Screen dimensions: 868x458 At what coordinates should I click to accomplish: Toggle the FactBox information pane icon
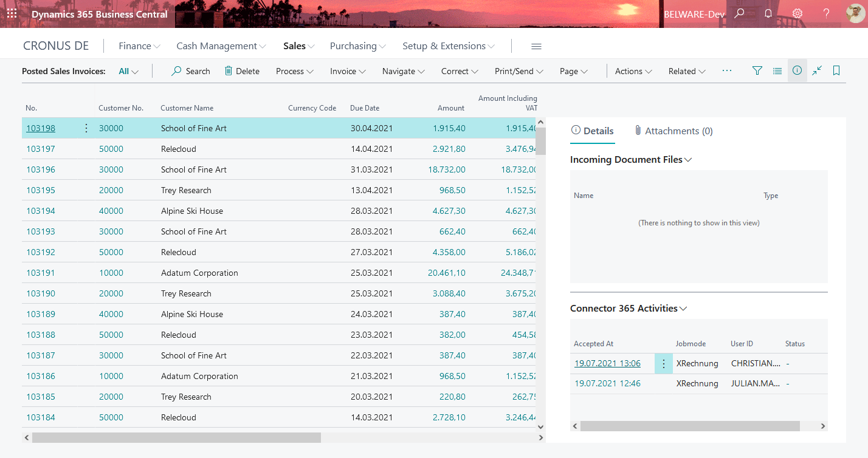pos(797,71)
